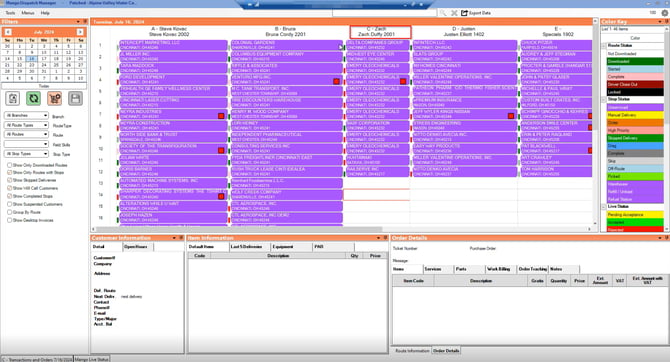Select route header D - Justen Elliott
The height and width of the screenshot is (362, 670).
click(464, 32)
